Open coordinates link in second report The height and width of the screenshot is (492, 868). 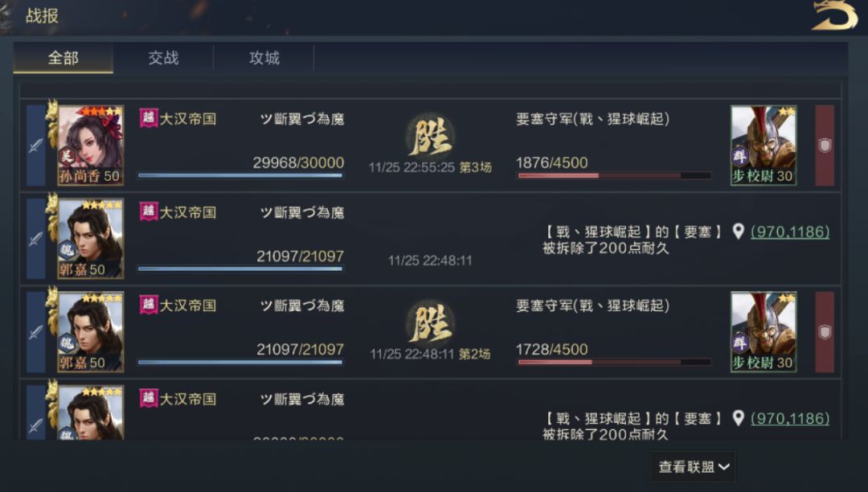[789, 232]
